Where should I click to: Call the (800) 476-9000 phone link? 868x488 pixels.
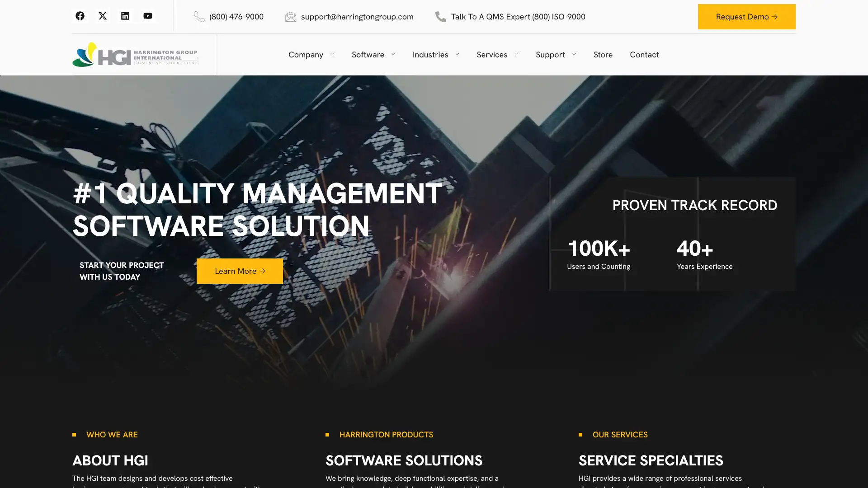[x=236, y=17]
